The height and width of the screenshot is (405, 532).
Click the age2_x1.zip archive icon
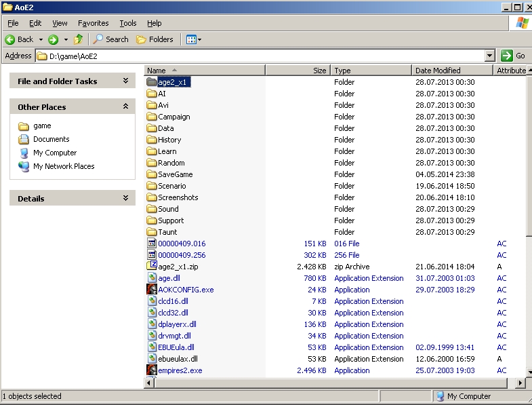coord(152,266)
